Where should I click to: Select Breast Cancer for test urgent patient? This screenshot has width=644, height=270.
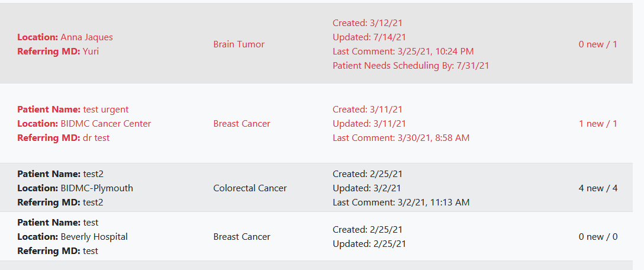tap(242, 124)
